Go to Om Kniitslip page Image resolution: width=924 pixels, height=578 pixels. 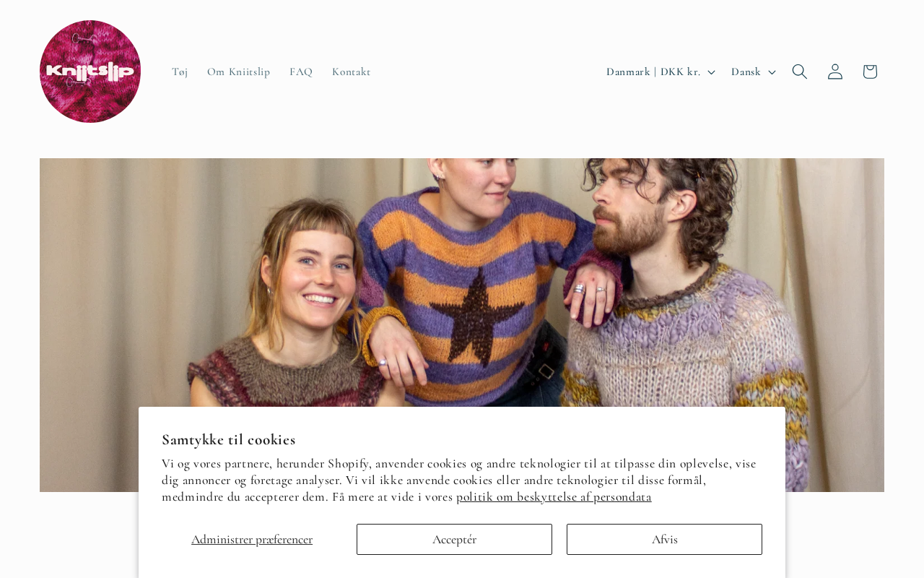[x=239, y=72]
